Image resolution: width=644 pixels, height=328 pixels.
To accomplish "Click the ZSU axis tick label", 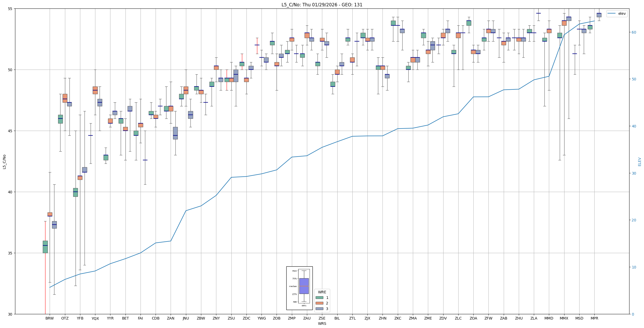I will pyautogui.click(x=231, y=318).
